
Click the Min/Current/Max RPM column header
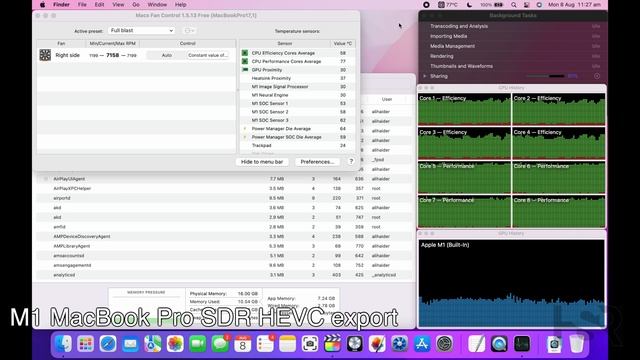click(112, 43)
